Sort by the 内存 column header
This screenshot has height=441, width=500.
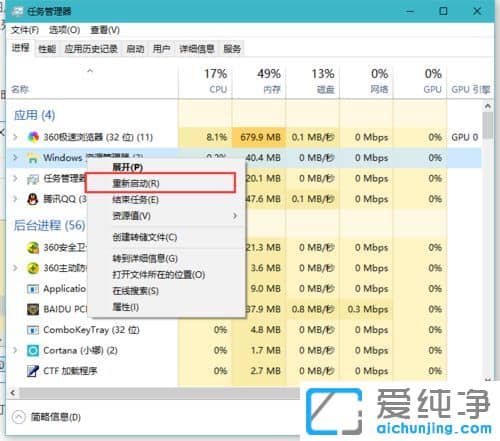[259, 81]
